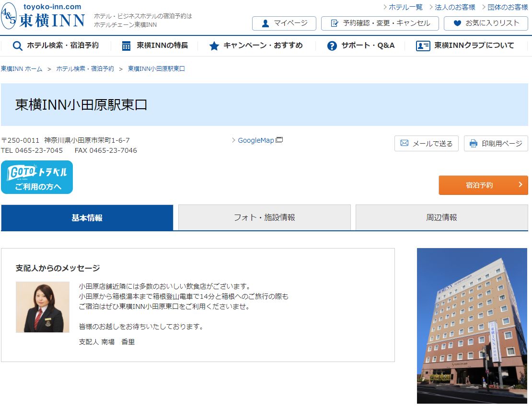Click the メールで送る button
This screenshot has height=408, width=532.
[x=427, y=143]
